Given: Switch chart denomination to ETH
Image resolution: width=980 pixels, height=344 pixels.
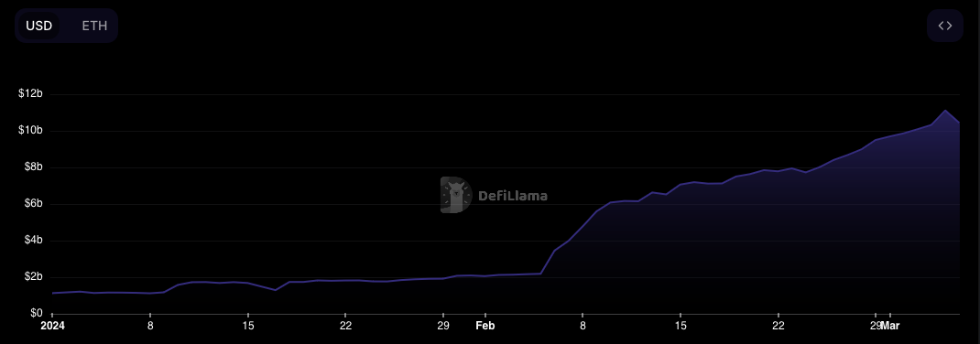Looking at the screenshot, I should point(94,26).
